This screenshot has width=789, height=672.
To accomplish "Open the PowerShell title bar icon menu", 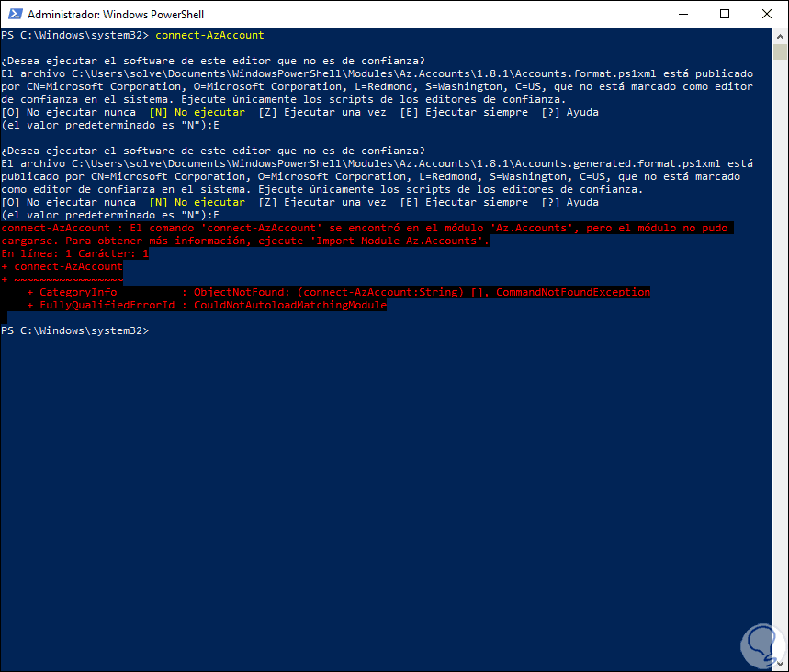I will point(15,14).
